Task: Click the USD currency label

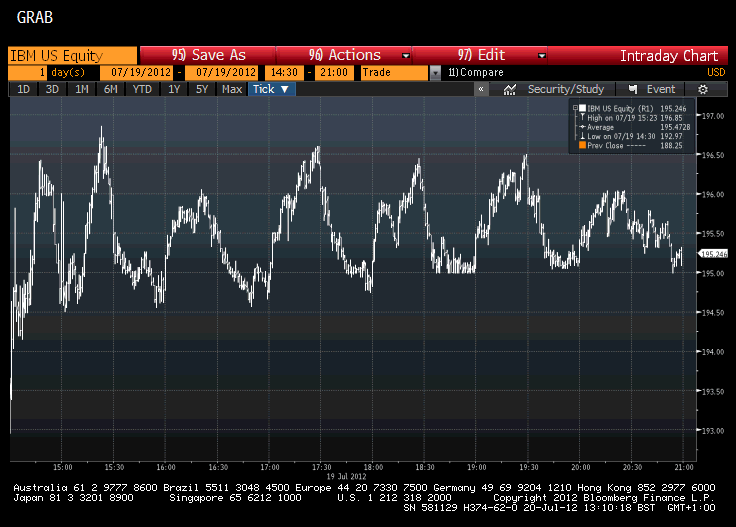Action: [x=716, y=73]
